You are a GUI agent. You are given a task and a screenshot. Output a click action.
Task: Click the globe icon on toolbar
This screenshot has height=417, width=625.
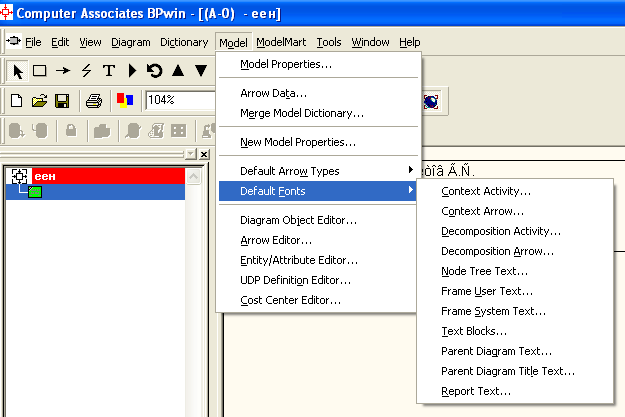(x=431, y=101)
